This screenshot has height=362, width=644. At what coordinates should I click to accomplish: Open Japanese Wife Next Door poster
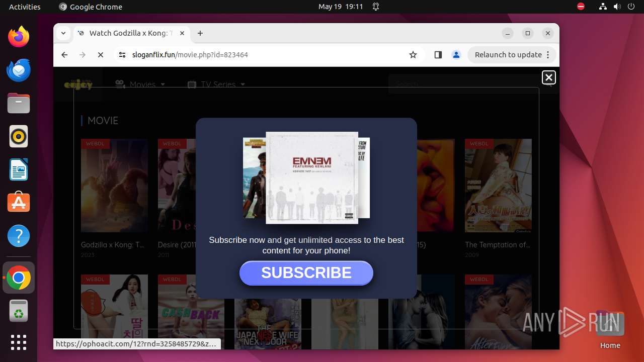click(268, 324)
